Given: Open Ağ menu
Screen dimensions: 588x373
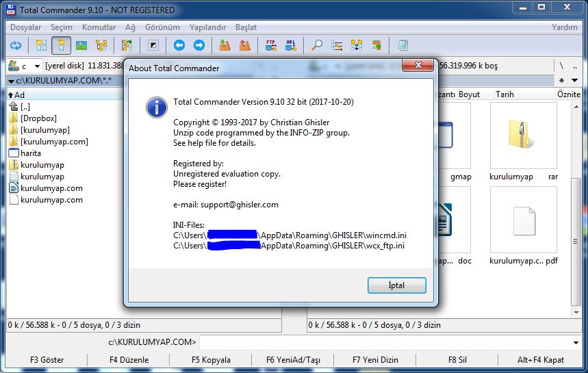Looking at the screenshot, I should (x=130, y=27).
